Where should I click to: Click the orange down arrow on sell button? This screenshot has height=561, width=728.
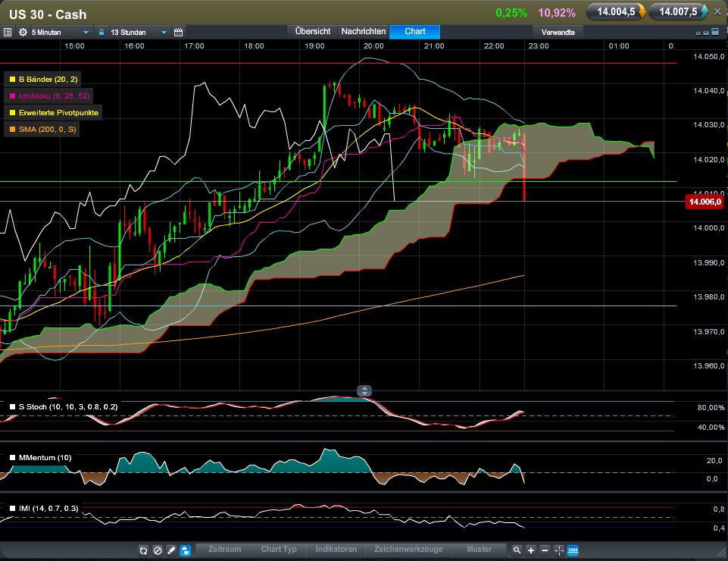pyautogui.click(x=642, y=11)
